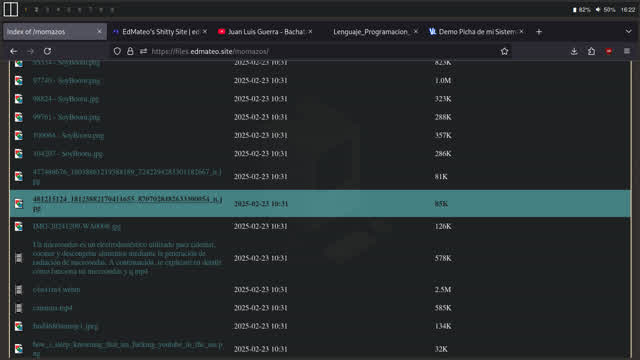Click image icon of the 32K file
640x360 pixels.
pyautogui.click(x=19, y=349)
